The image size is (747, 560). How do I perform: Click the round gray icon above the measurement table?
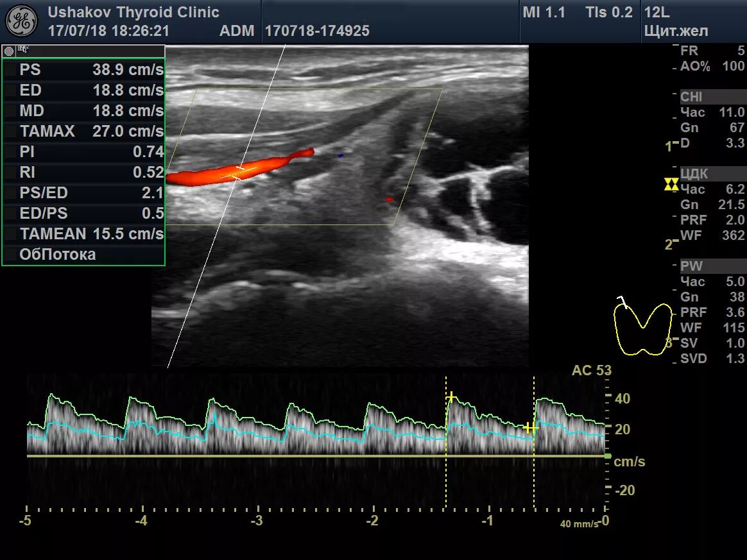coord(8,51)
